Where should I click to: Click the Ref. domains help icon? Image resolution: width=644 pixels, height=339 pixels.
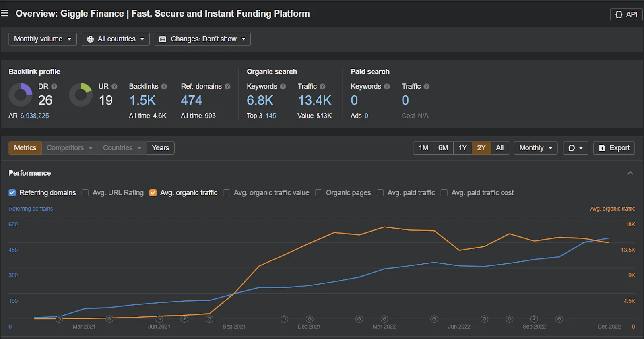point(227,87)
